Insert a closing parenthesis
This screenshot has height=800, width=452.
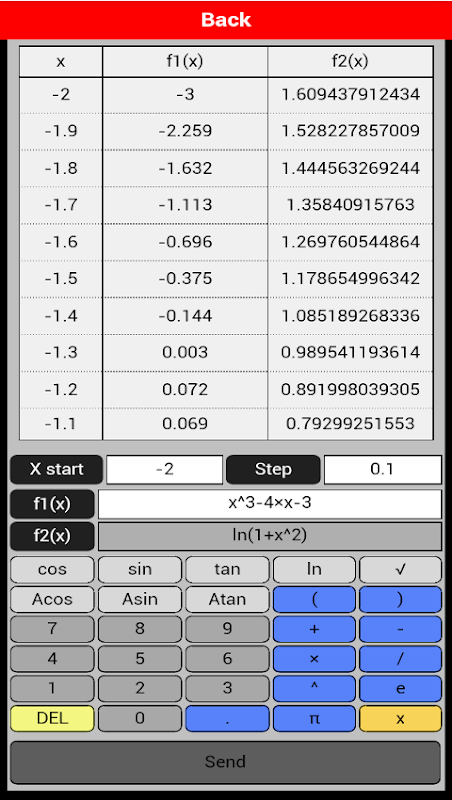coord(400,599)
